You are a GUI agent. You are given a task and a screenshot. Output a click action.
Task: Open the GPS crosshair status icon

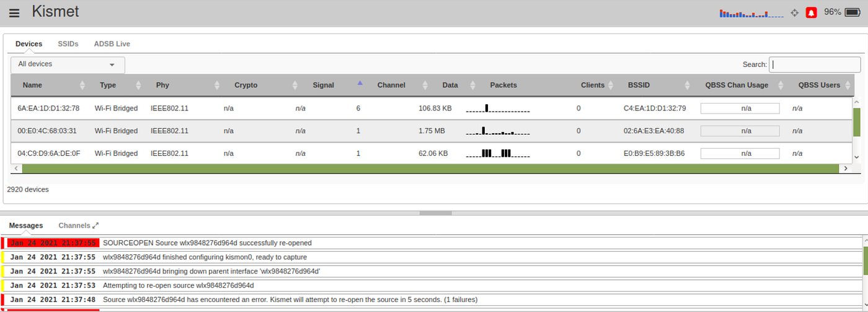coord(795,13)
